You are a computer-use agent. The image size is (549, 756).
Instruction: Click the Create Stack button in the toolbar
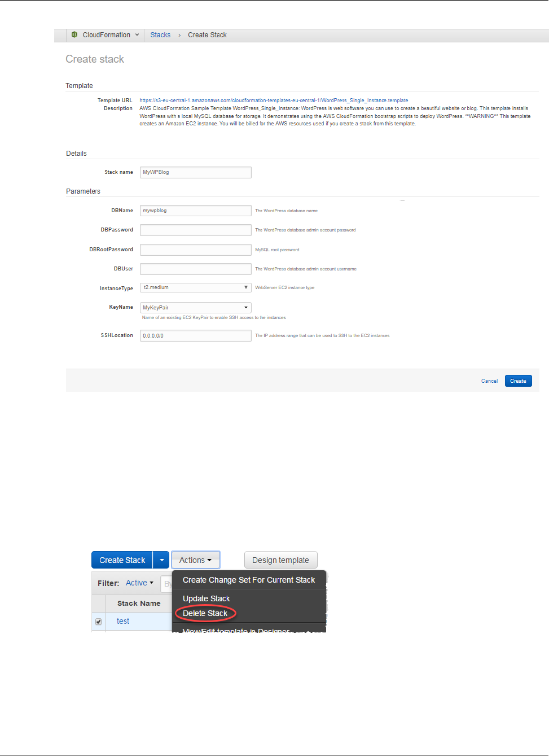pos(122,560)
